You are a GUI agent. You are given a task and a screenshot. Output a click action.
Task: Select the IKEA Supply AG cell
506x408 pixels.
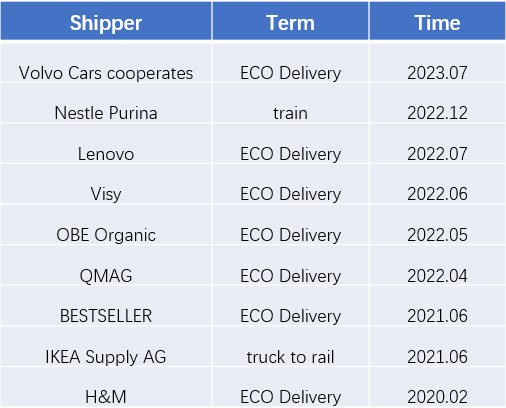106,346
